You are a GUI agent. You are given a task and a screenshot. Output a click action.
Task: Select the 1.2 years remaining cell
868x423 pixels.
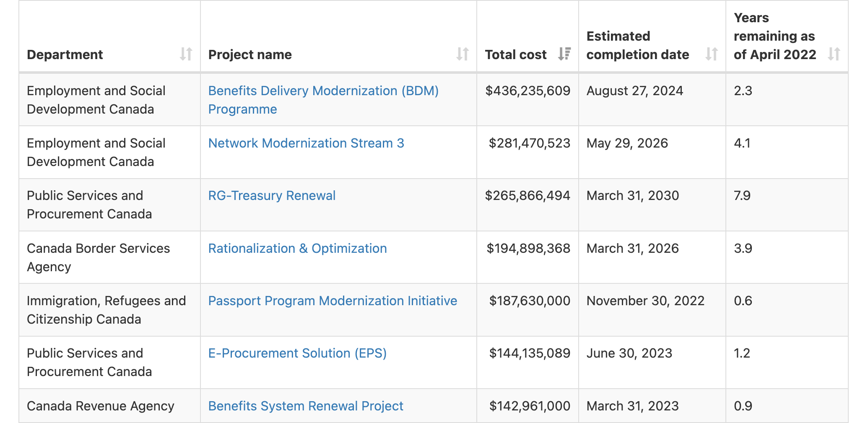point(787,363)
